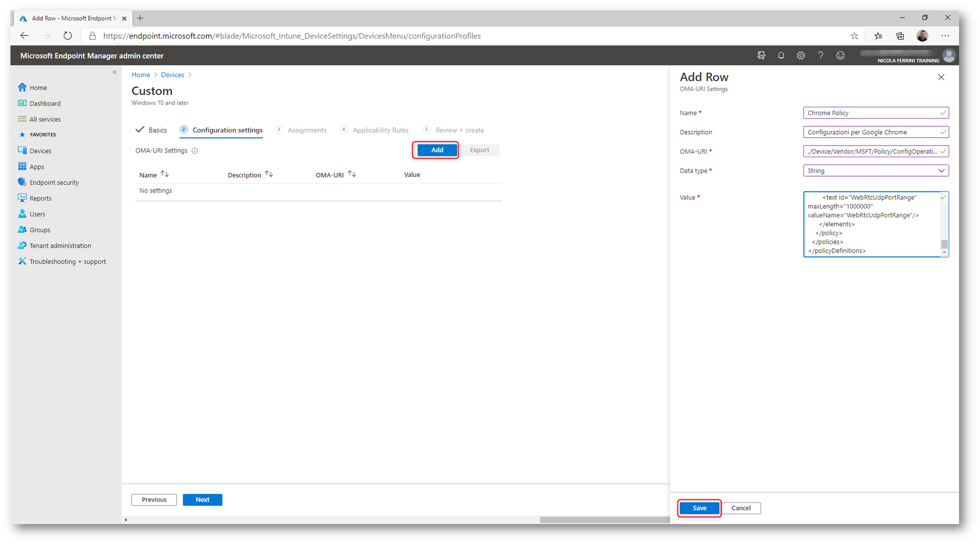This screenshot has width=980, height=545.
Task: Click the Next button
Action: click(x=202, y=500)
